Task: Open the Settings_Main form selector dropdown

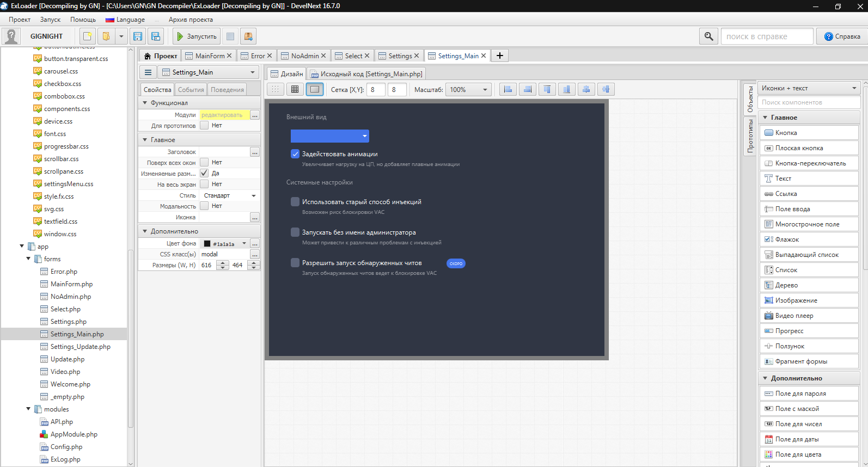Action: click(x=209, y=72)
